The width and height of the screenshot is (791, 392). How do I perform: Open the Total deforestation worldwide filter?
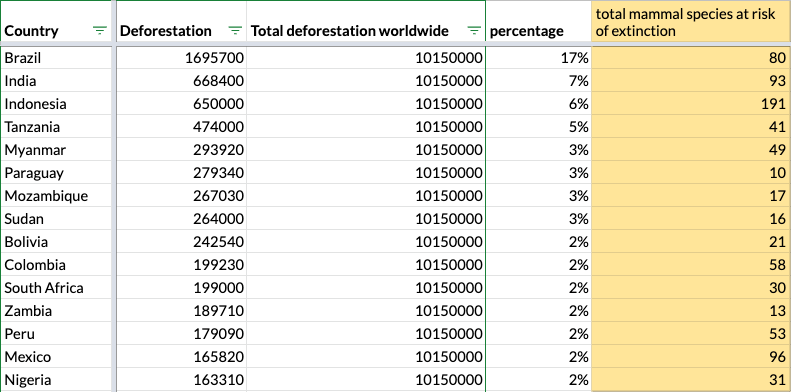(474, 31)
